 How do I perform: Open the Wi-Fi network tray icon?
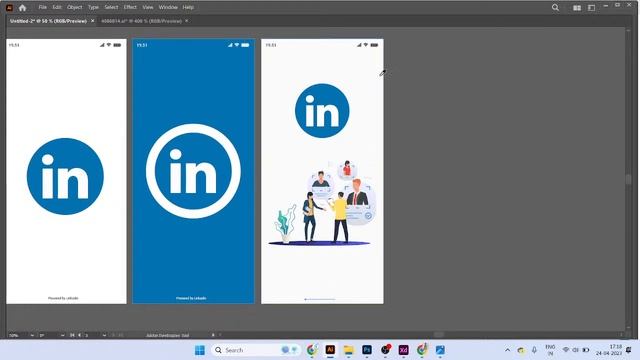click(x=566, y=350)
